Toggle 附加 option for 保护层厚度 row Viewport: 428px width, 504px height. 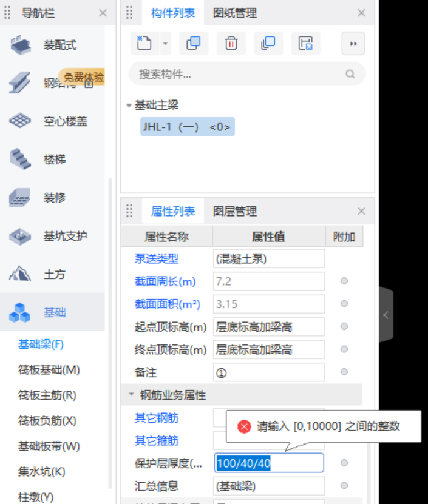(344, 463)
